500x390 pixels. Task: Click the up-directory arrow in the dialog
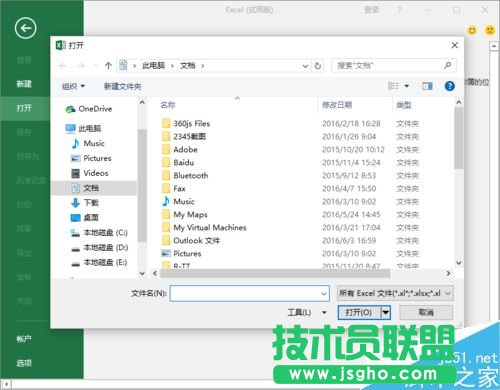click(x=108, y=66)
